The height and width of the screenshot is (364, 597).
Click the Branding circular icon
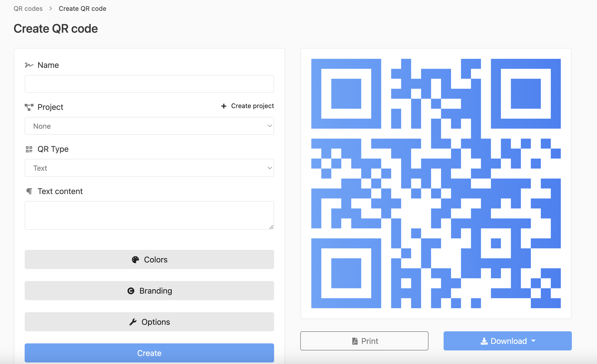(131, 291)
